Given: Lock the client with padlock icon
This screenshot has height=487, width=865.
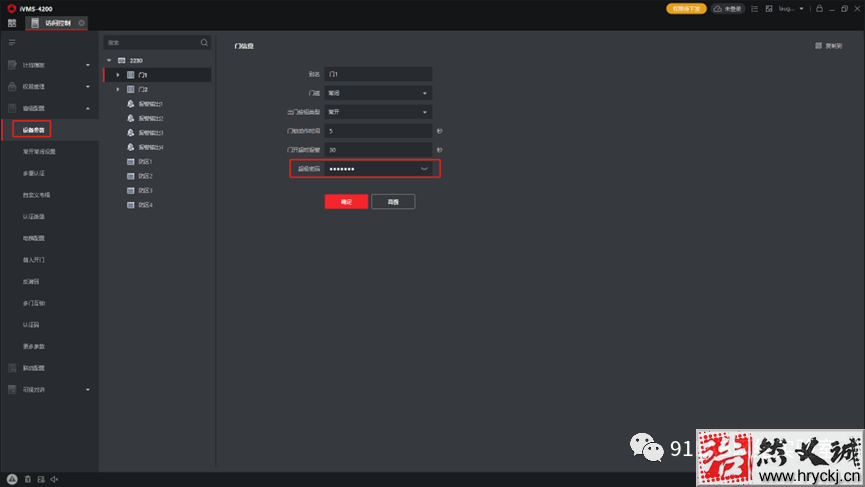Looking at the screenshot, I should point(819,8).
